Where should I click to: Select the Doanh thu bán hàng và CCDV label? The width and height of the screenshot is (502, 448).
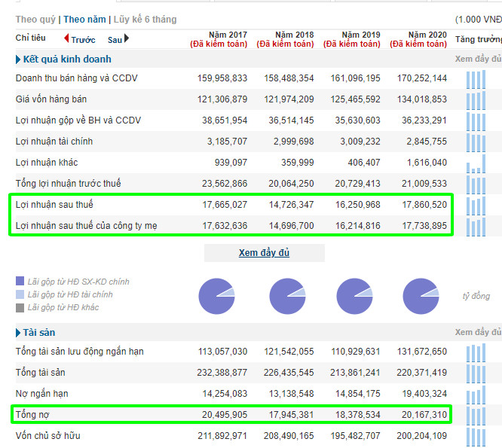coord(77,78)
